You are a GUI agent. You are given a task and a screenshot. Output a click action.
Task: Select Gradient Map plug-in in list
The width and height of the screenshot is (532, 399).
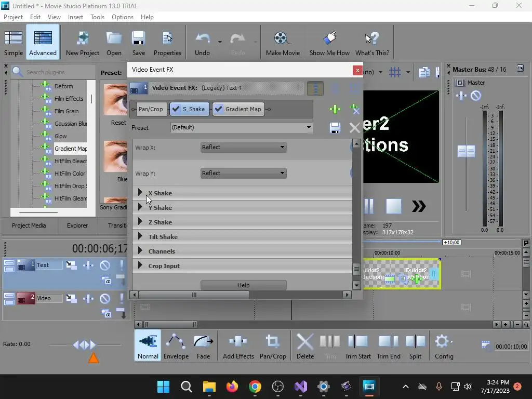pyautogui.click(x=71, y=149)
